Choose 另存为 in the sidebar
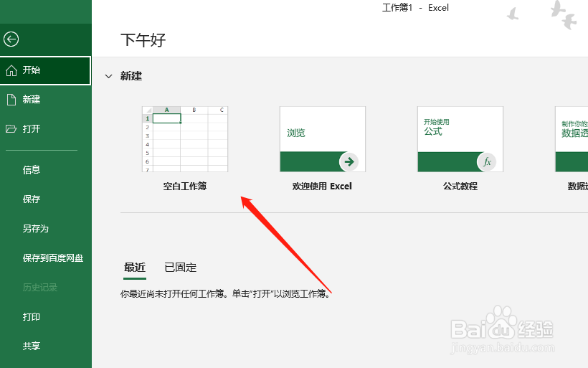This screenshot has height=368, width=588. click(45, 228)
